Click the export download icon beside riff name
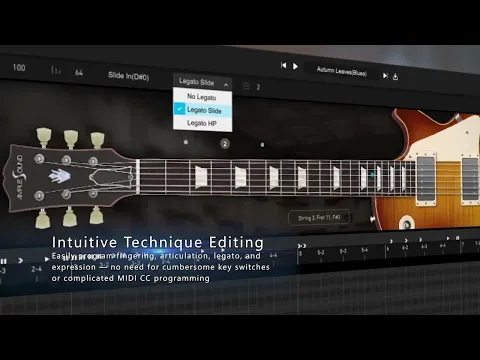This screenshot has height=360, width=480. 395,77
